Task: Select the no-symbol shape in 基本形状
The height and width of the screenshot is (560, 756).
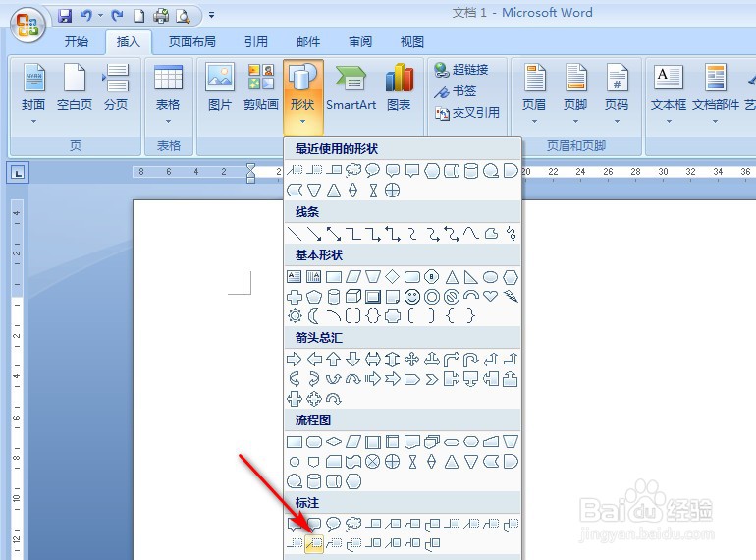Action: (x=452, y=297)
